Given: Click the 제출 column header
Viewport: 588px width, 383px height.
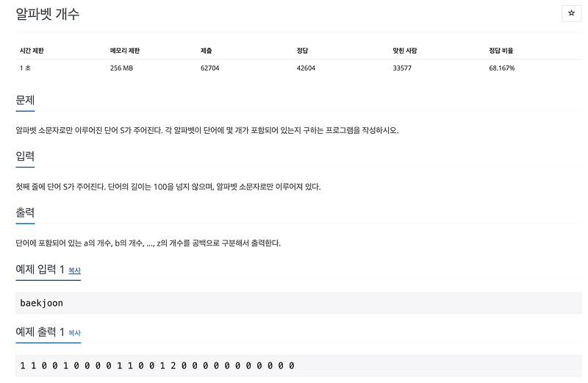Looking at the screenshot, I should pyautogui.click(x=206, y=51).
